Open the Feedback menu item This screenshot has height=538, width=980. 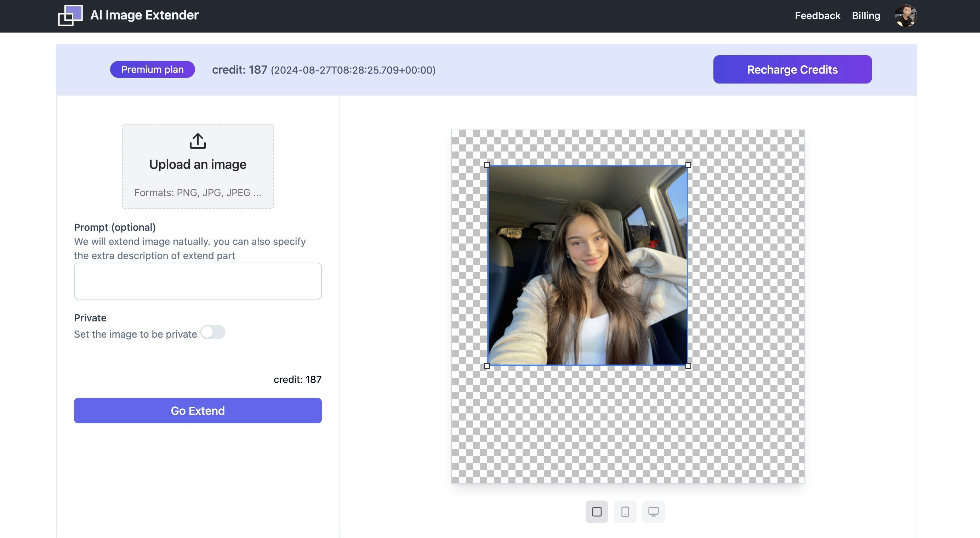click(817, 16)
